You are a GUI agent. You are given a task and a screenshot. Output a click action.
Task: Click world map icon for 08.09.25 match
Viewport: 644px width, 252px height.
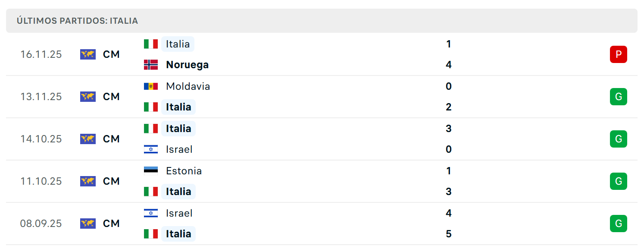pyautogui.click(x=88, y=224)
